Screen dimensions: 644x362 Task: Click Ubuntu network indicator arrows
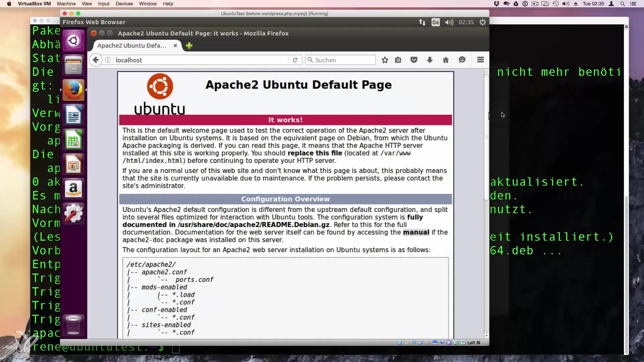(422, 22)
